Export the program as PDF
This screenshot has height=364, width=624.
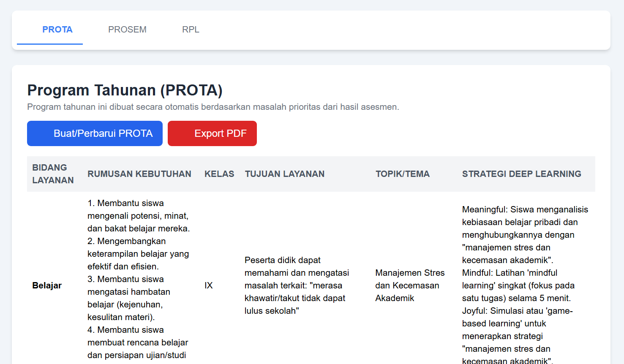coord(212,133)
